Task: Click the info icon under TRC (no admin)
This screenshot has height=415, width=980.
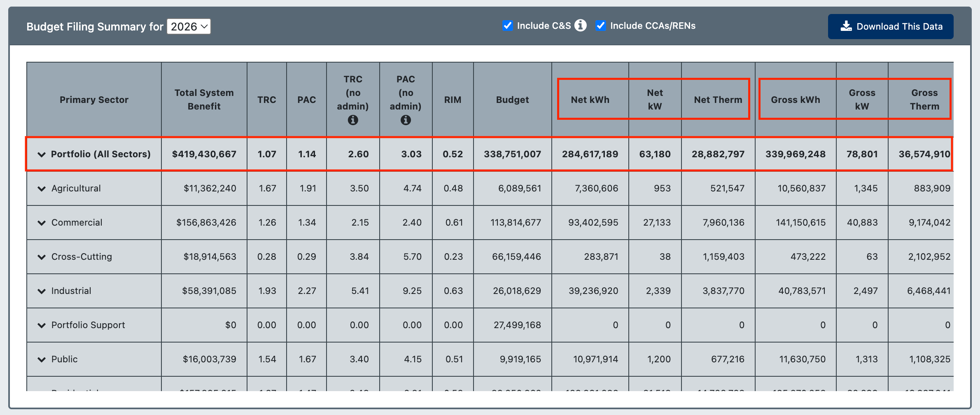Action: coord(353,120)
